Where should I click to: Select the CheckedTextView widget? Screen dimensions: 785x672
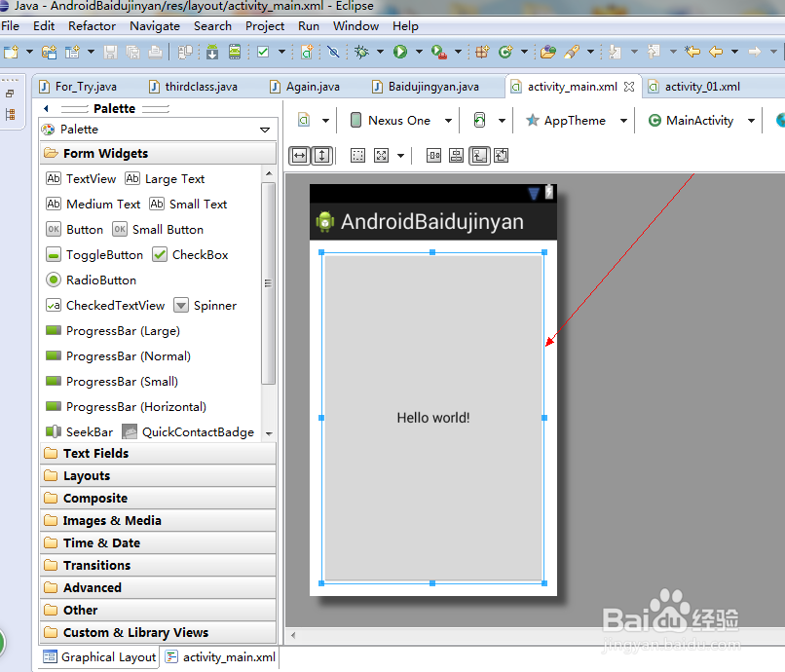pyautogui.click(x=105, y=306)
